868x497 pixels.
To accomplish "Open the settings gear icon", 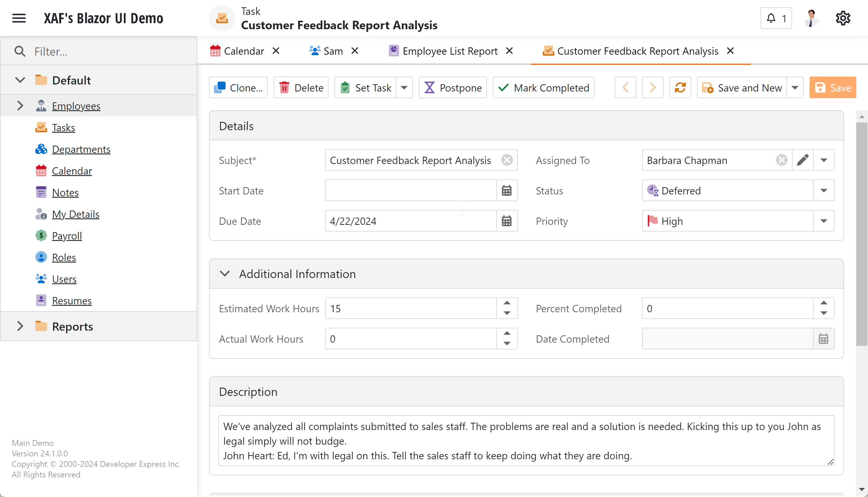I will (x=842, y=18).
